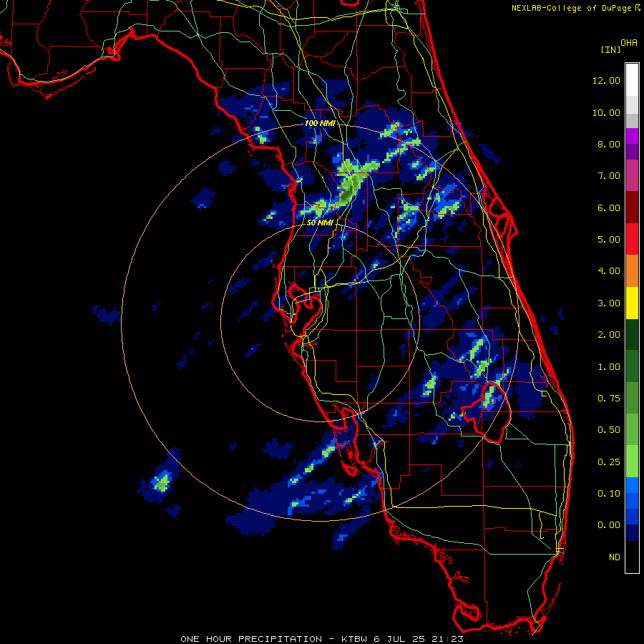Click the 7.00 legend value
The width and height of the screenshot is (644, 644).
(609, 176)
